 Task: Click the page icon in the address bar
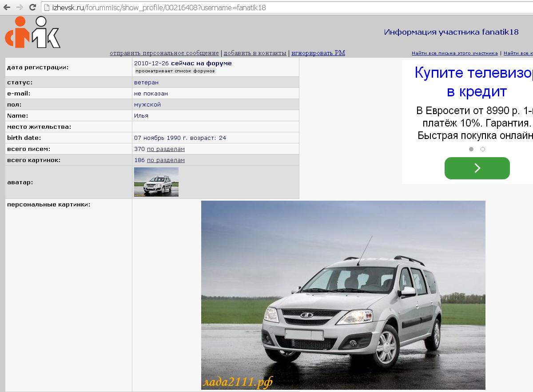[x=46, y=7]
